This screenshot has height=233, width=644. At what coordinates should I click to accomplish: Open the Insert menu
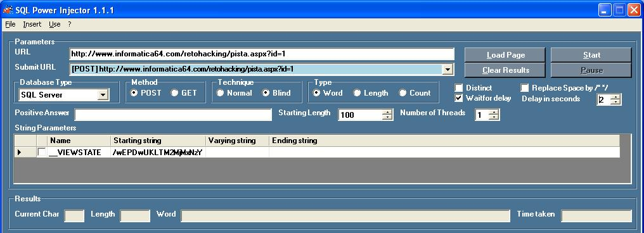pyautogui.click(x=32, y=24)
